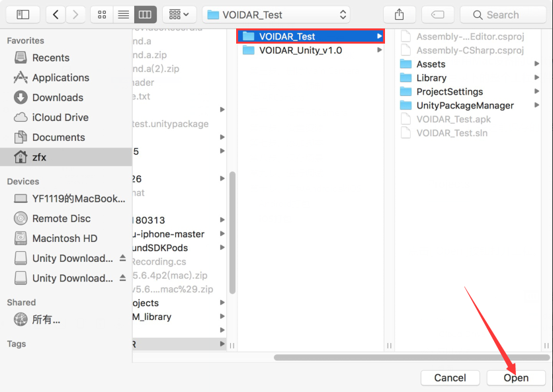Toggle the sidebar visibility button

pos(23,14)
